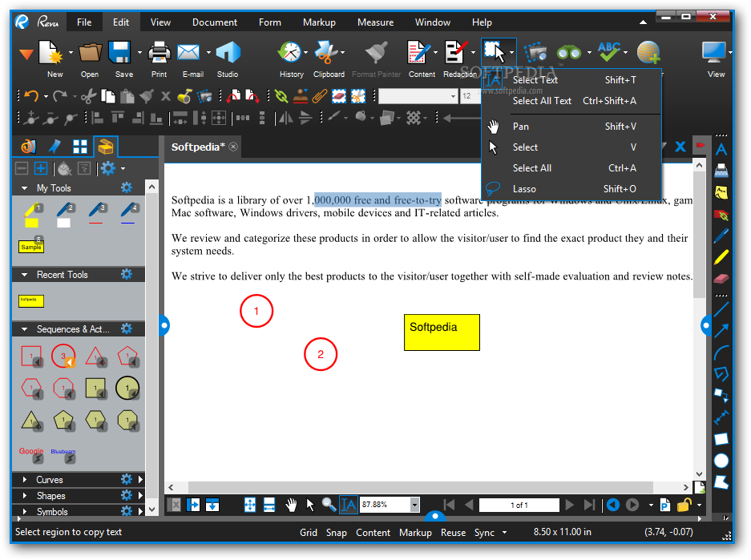Choose Lasso from the dropdown menu
Image resolution: width=751 pixels, height=560 pixels.
[572, 189]
